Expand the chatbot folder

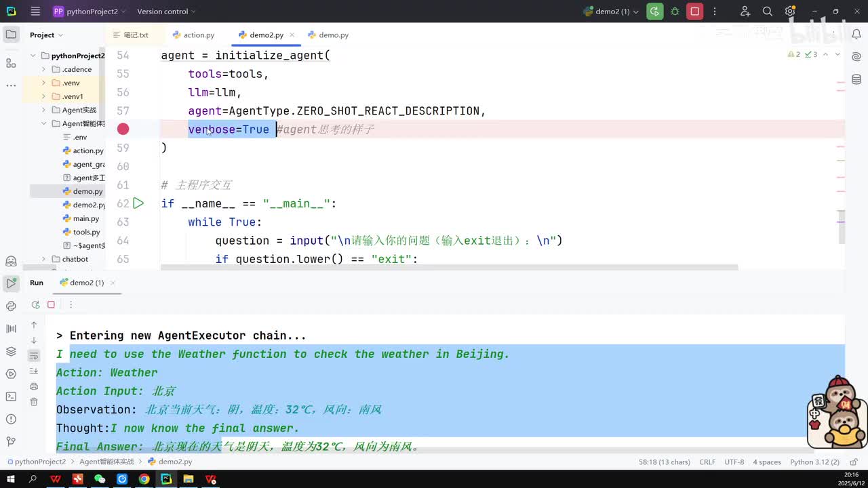click(43, 259)
